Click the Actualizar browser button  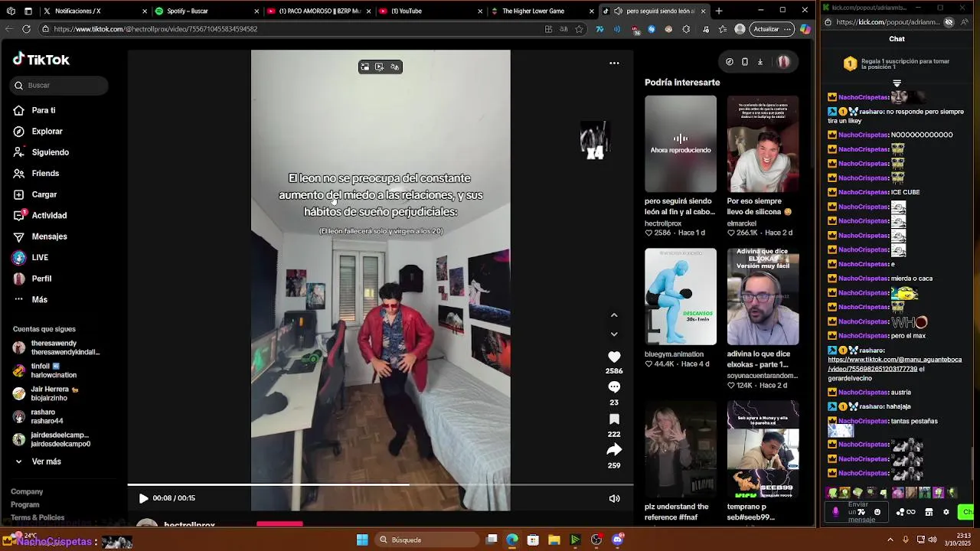[x=771, y=29]
